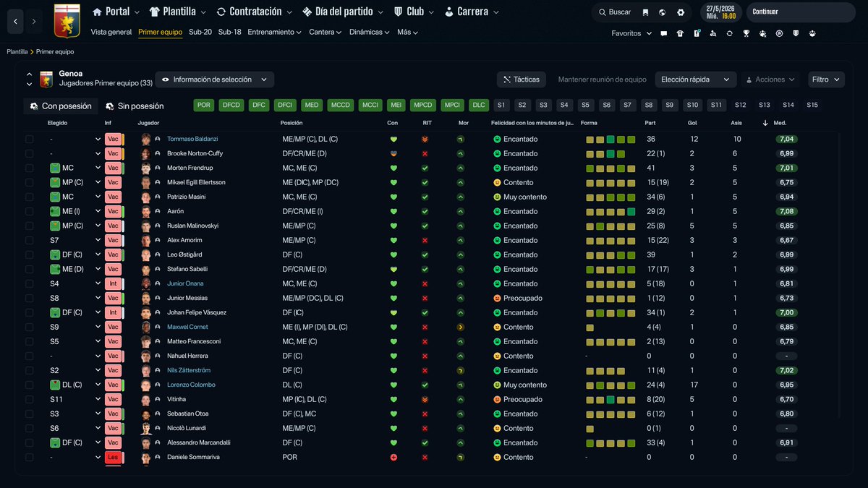Open the Filtro dropdown
The image size is (868, 488).
(x=825, y=80)
